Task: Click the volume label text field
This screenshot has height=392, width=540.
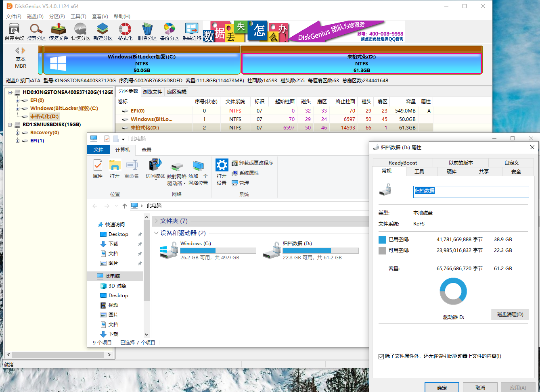Action: coord(471,192)
